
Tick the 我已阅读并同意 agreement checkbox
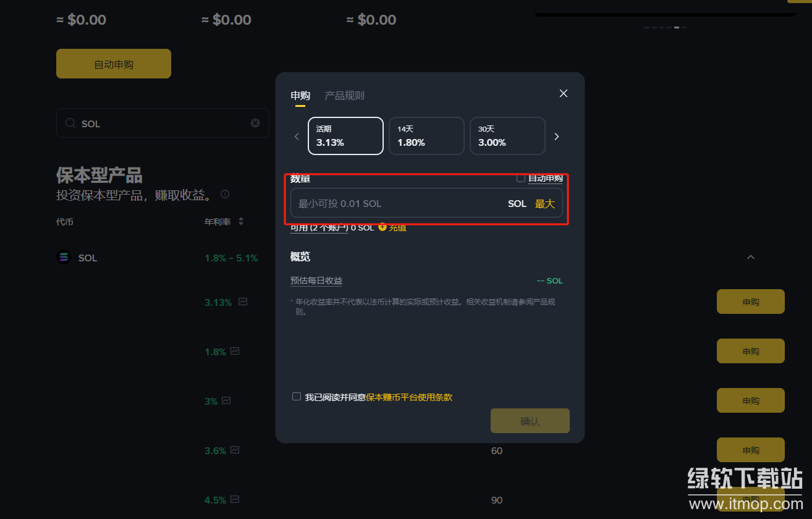click(297, 397)
